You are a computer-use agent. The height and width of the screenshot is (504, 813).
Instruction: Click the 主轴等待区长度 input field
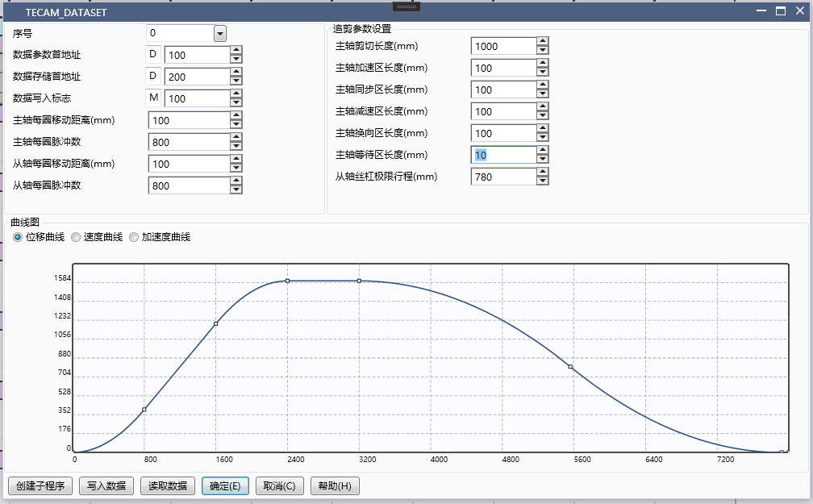504,154
